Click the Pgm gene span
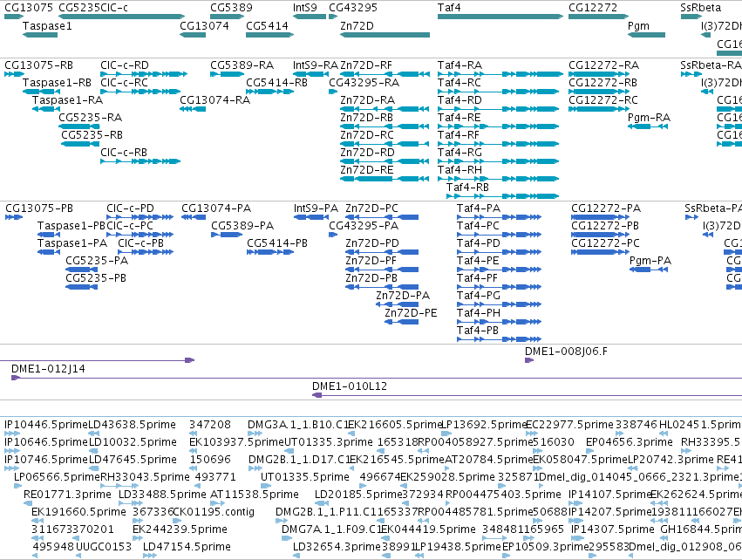 [x=646, y=35]
